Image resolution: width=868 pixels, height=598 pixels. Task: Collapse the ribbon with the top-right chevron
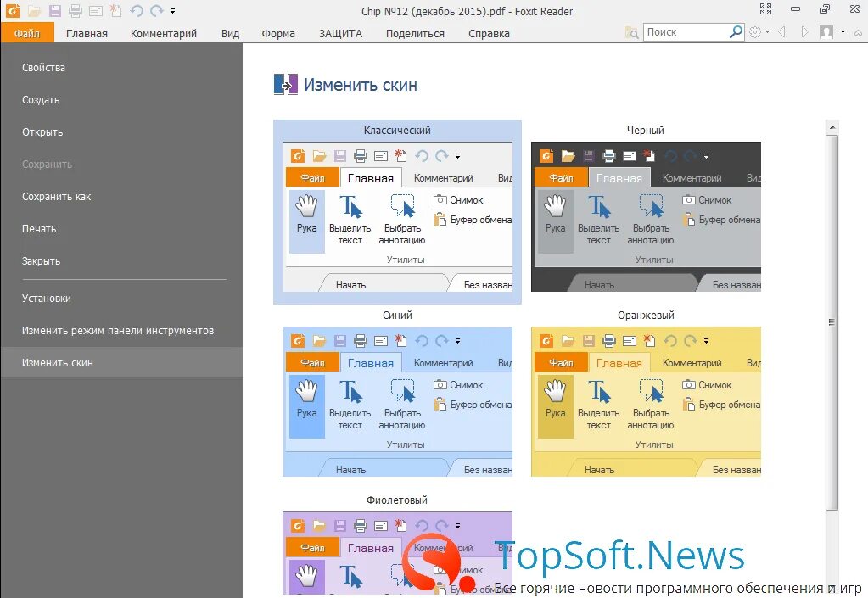pos(858,32)
